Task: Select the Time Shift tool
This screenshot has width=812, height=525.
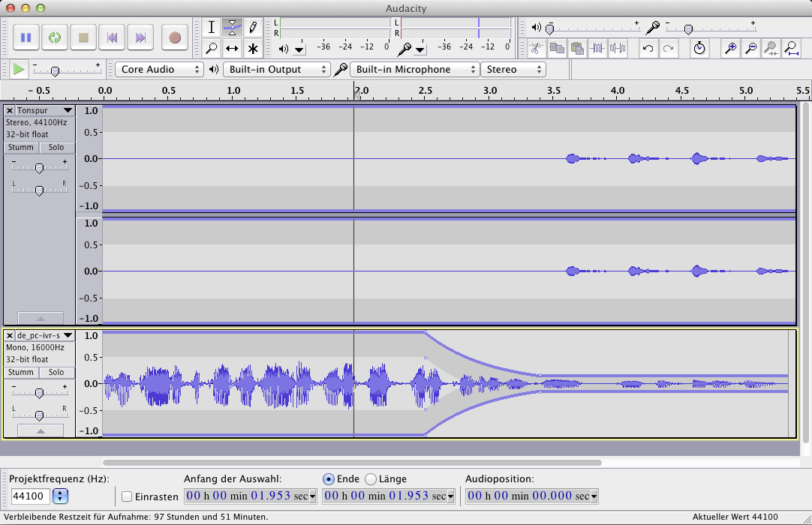Action: coord(232,49)
